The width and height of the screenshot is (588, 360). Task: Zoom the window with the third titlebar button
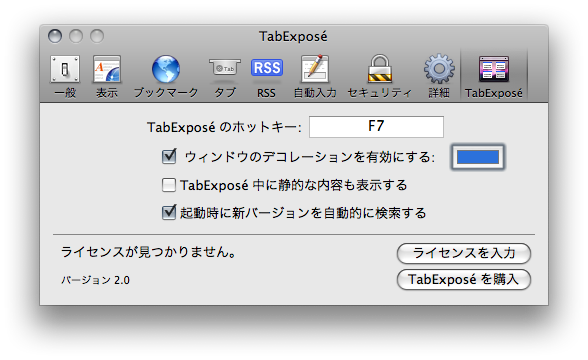pyautogui.click(x=97, y=36)
